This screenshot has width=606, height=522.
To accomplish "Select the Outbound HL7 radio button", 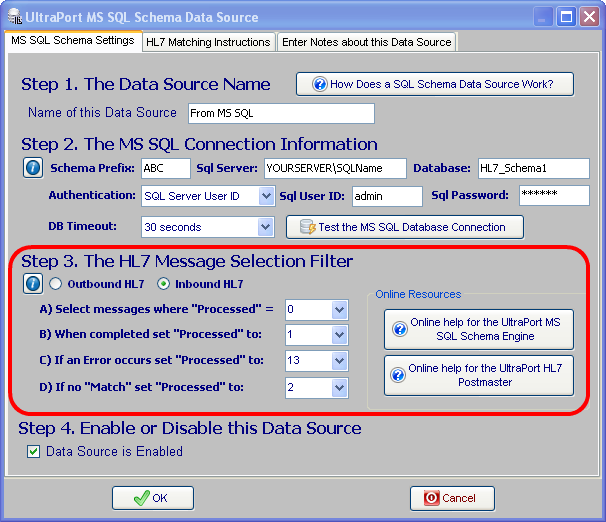I will (x=56, y=284).
